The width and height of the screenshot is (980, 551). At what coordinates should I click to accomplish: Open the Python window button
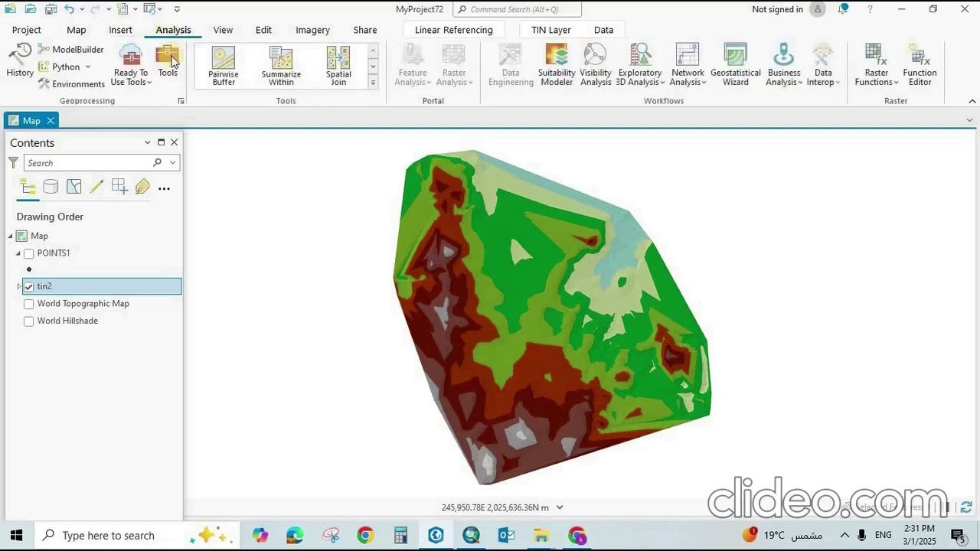pos(60,67)
